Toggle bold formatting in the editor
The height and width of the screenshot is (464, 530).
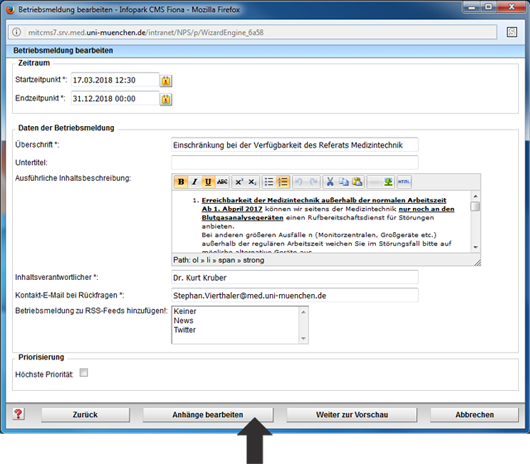[x=181, y=182]
